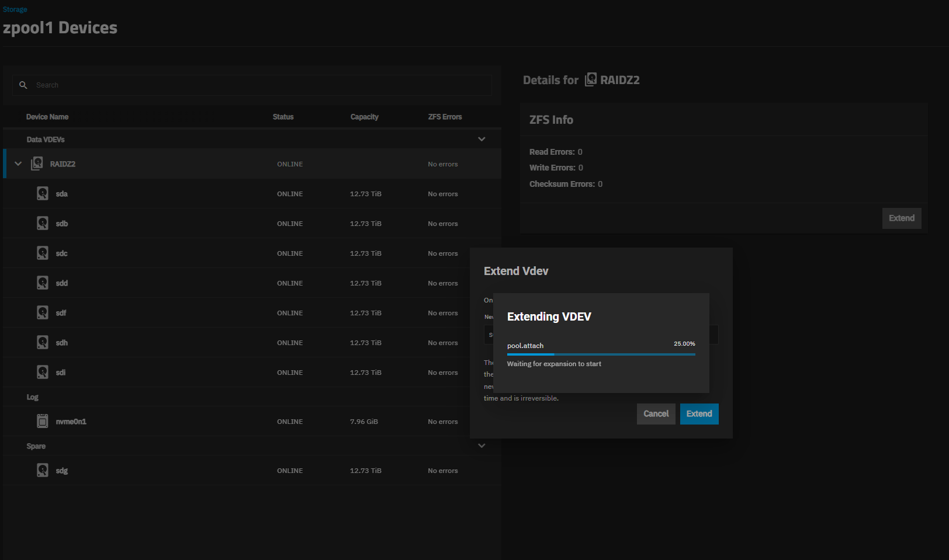949x560 pixels.
Task: Click the device Search input field
Action: [x=252, y=85]
